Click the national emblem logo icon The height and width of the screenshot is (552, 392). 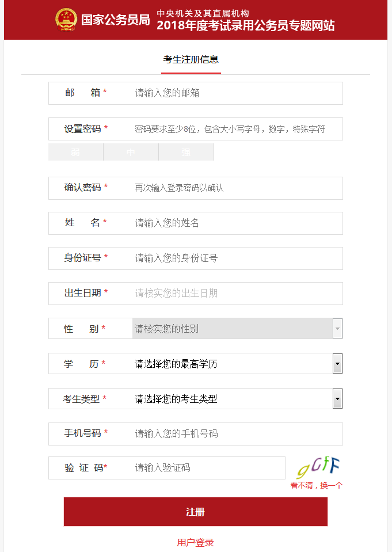[66, 20]
